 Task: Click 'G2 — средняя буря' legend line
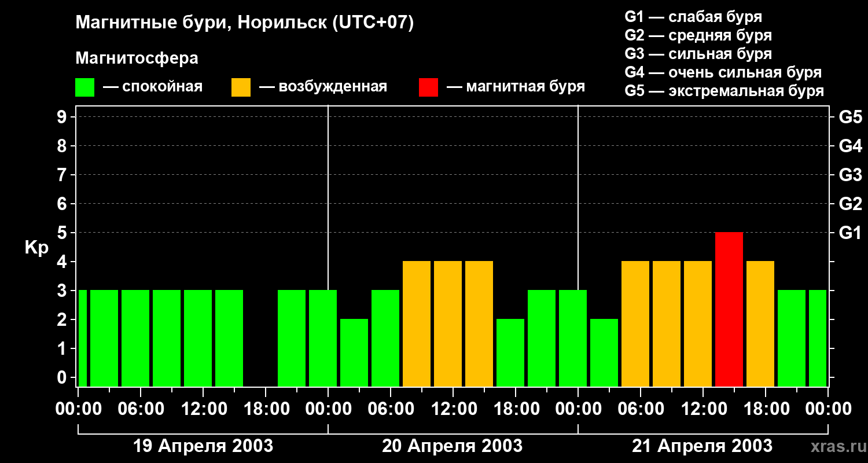pos(698,35)
